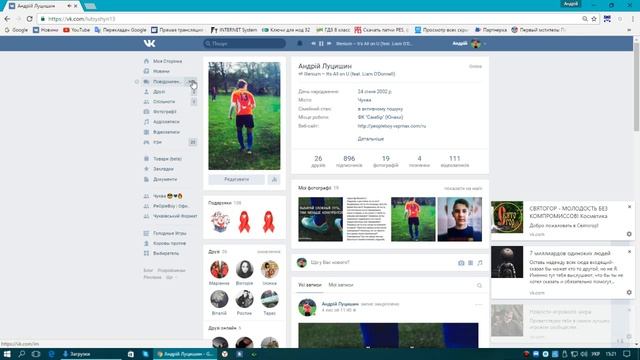Open settings gear on '7 миллиардов' ad
Image resolution: width=640 pixels, height=360 pixels.
(629, 292)
